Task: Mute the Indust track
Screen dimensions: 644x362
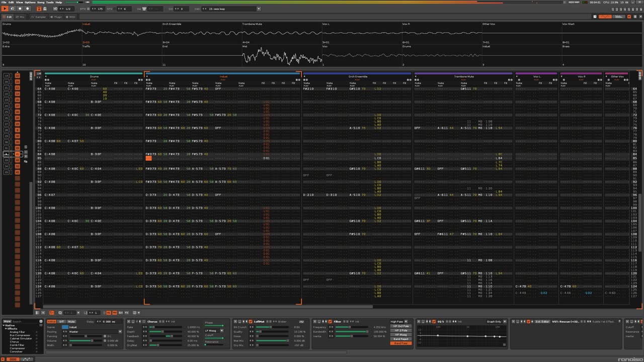Action: click(x=71, y=321)
